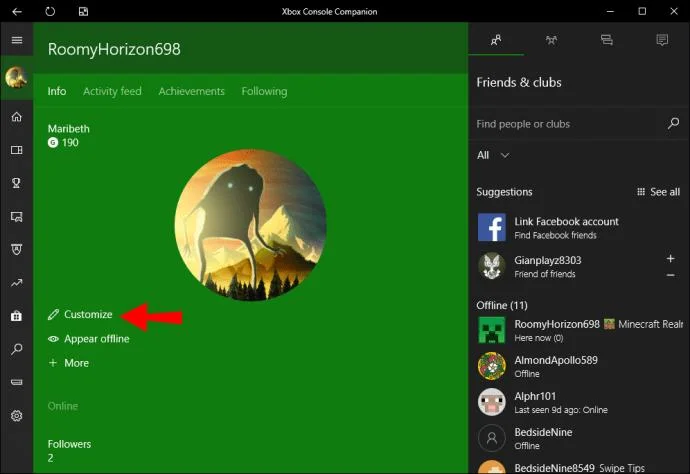This screenshot has width=690, height=474.
Task: Expand the All filter dropdown
Action: pyautogui.click(x=493, y=155)
